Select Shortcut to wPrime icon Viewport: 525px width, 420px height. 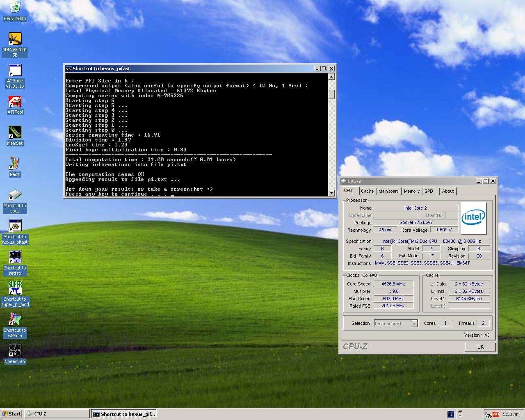[x=15, y=326]
